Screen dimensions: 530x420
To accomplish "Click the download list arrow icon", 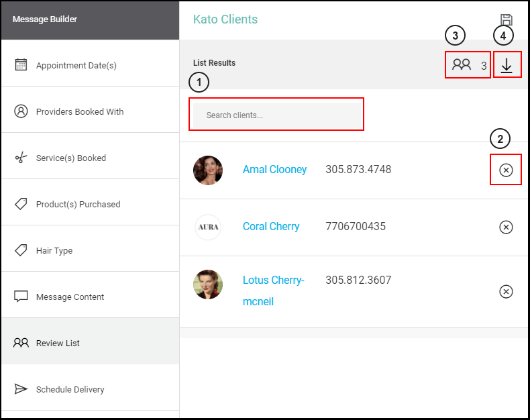I will tap(507, 65).
